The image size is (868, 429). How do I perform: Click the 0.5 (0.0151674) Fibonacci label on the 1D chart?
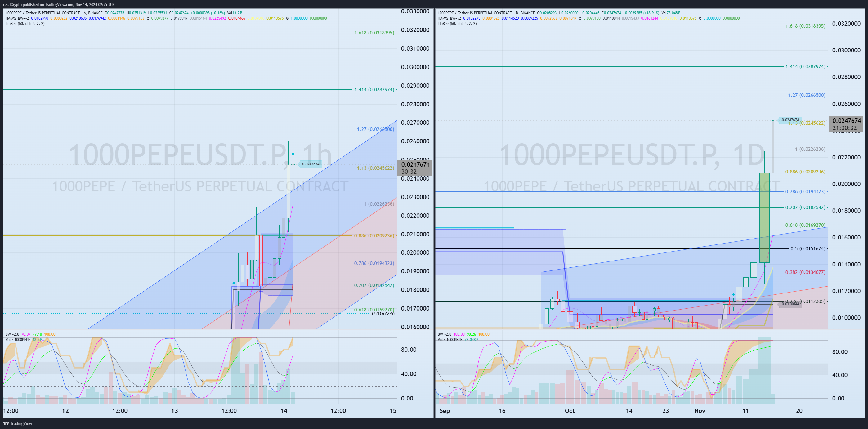808,249
